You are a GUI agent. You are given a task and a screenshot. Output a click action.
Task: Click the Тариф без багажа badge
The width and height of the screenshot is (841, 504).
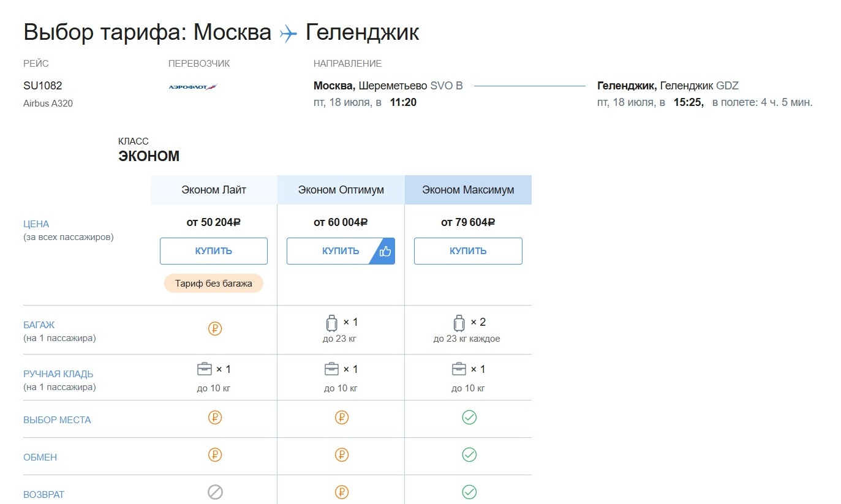coord(213,284)
